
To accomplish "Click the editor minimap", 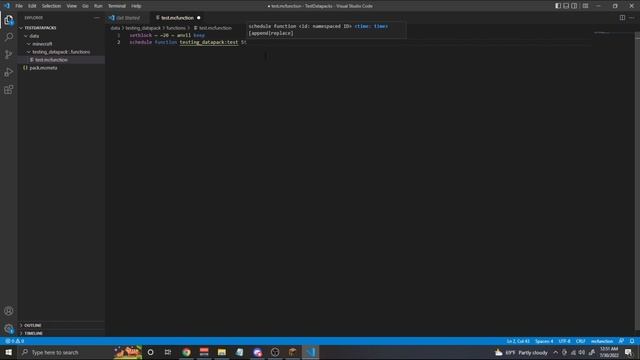I will point(612,33).
